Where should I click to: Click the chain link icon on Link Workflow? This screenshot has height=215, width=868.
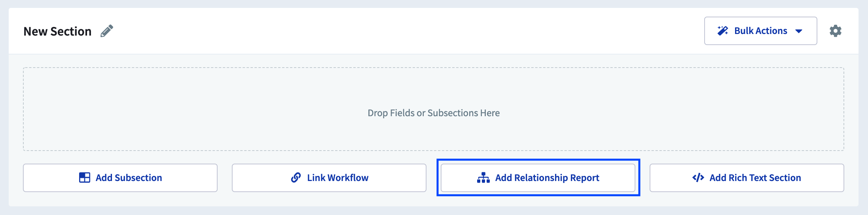(296, 178)
